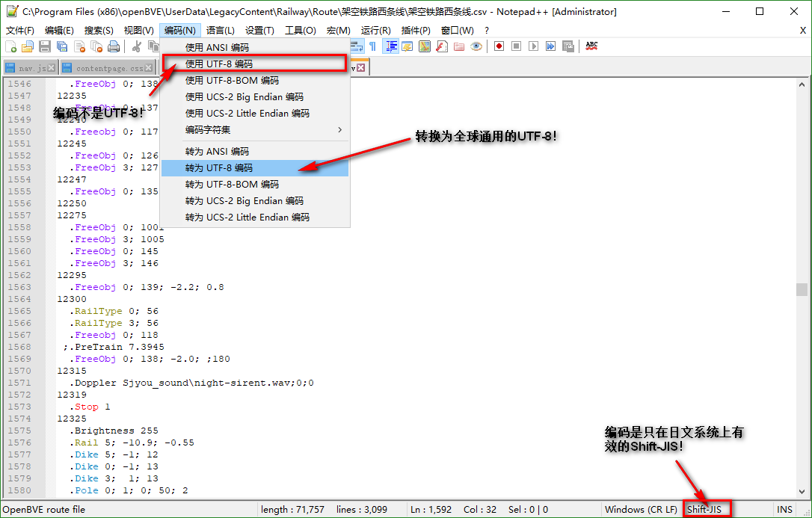Viewport: 812px width, 518px height.
Task: Enable document monitoring with the eye icon
Action: tap(476, 46)
